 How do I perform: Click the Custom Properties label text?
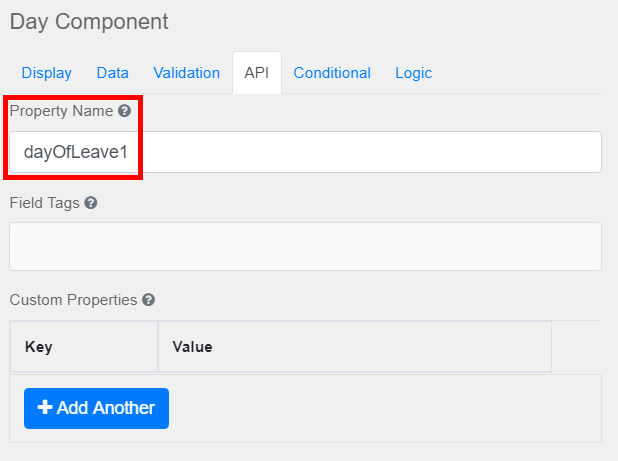coord(74,300)
